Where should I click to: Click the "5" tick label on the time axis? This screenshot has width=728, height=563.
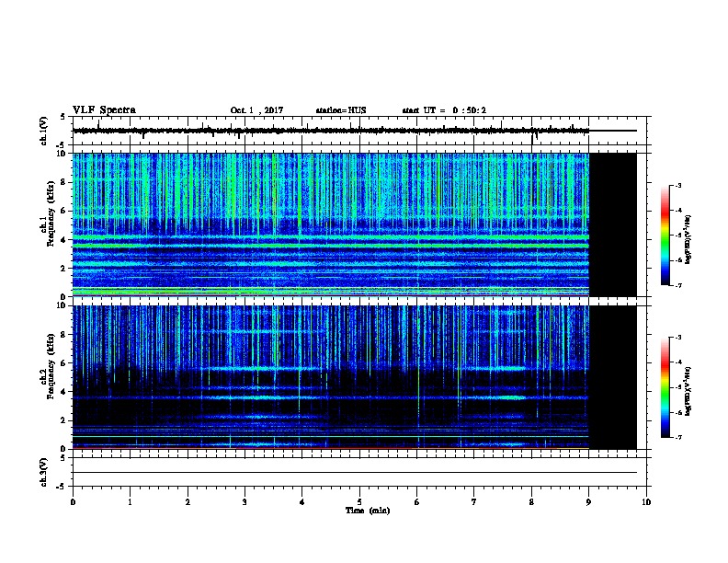(359, 502)
